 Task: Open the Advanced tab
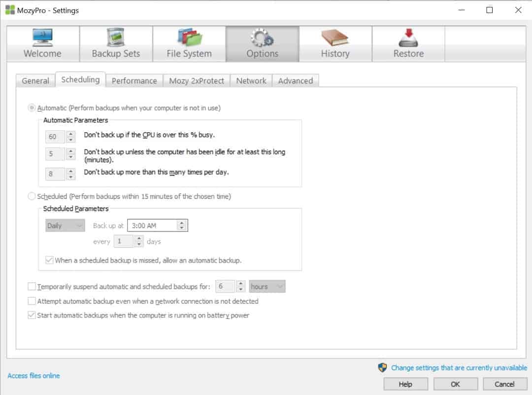pos(296,81)
